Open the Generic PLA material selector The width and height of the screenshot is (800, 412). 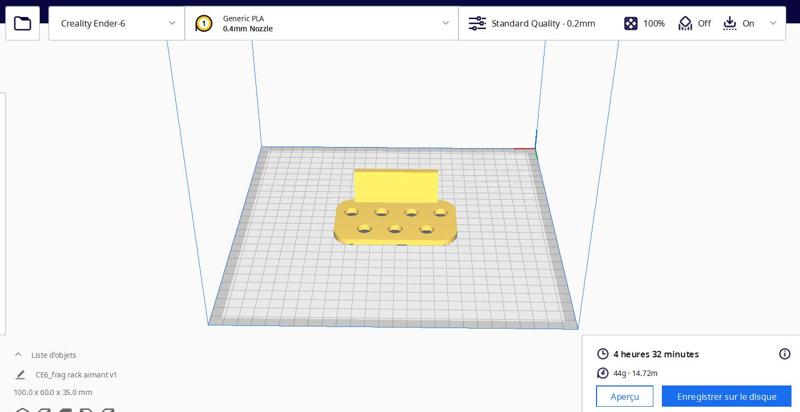pyautogui.click(x=321, y=23)
